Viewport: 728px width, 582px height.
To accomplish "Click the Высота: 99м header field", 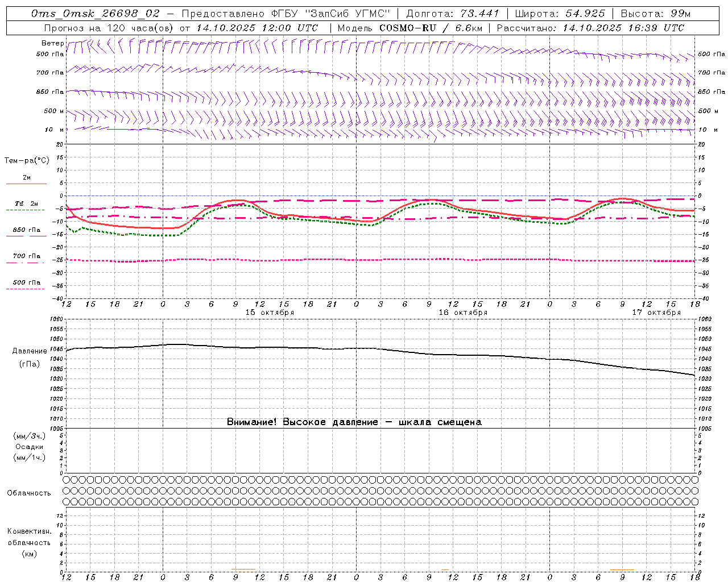I will [656, 14].
